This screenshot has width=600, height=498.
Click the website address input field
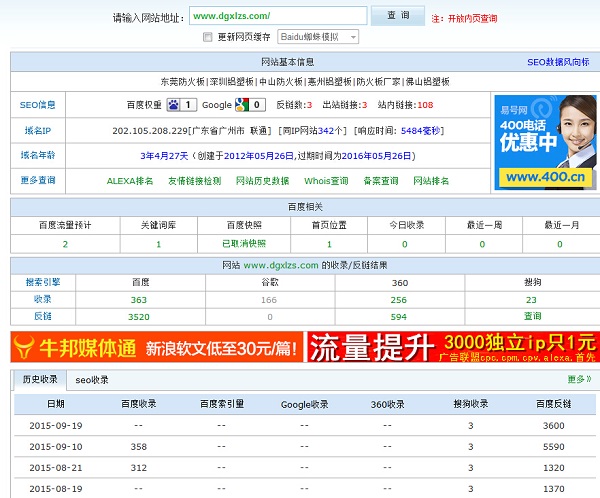(x=277, y=16)
